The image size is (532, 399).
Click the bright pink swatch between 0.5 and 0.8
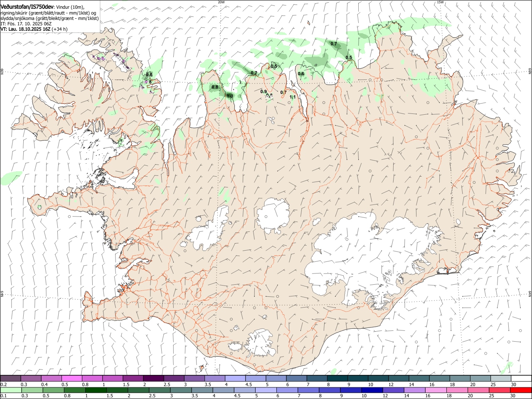pyautogui.click(x=72, y=379)
